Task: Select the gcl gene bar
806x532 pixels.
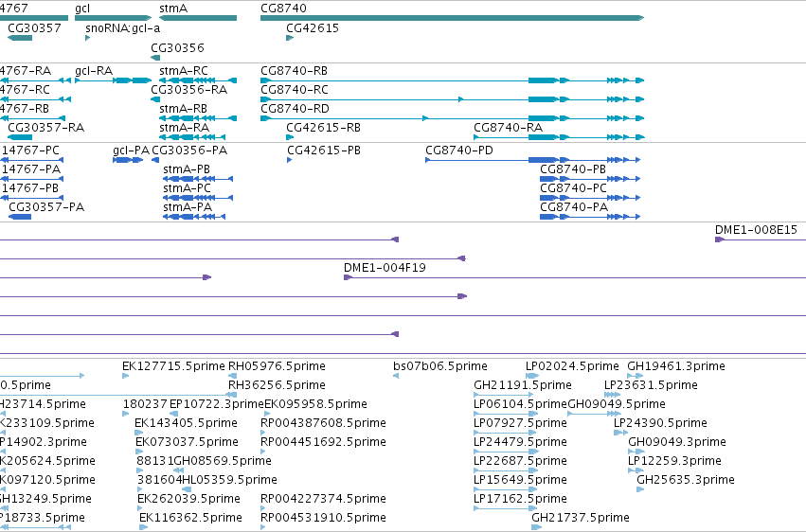Action: (x=113, y=18)
